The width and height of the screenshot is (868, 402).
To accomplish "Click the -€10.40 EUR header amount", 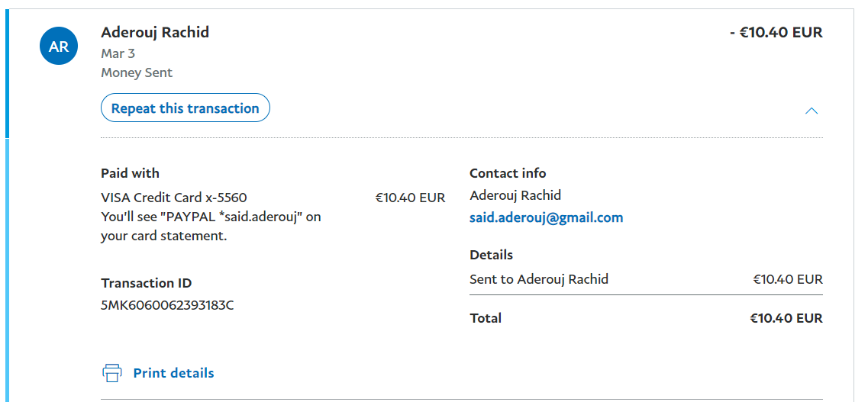I will click(x=776, y=33).
